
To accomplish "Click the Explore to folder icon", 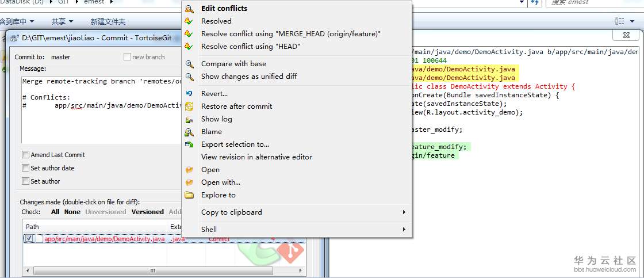I will pos(189,195).
